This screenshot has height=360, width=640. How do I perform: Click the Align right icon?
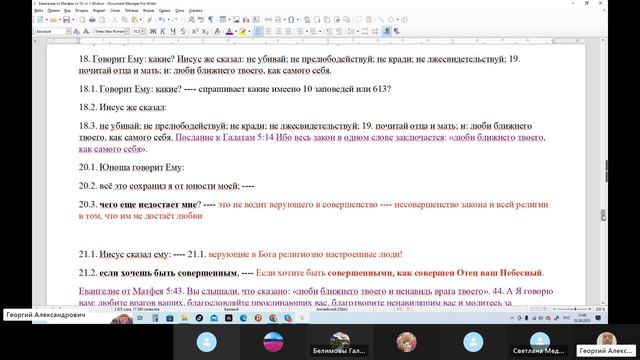tap(278, 31)
